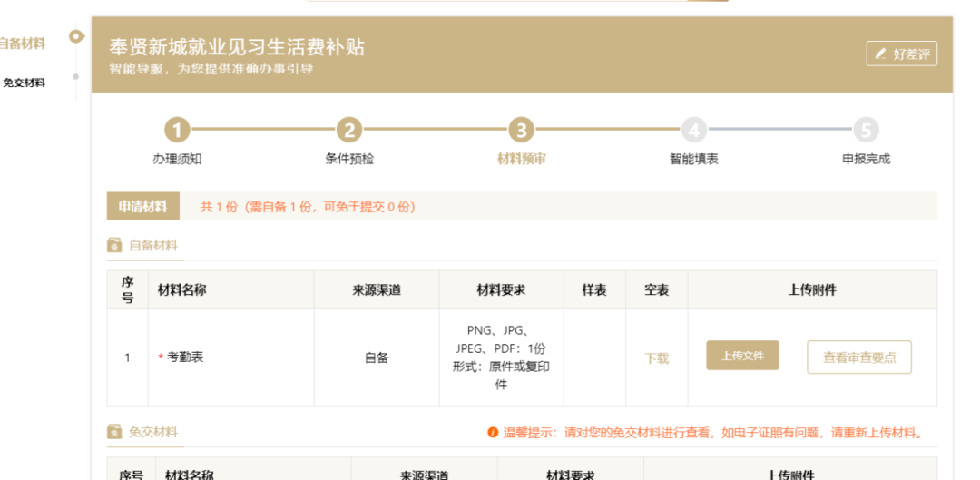980x480 pixels.
Task: Click the 共 1 份 summary text
Action: [x=308, y=207]
